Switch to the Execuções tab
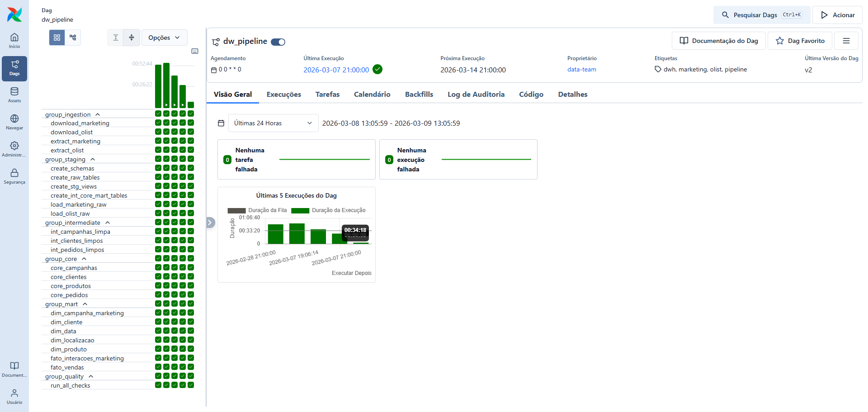The image size is (868, 412). click(x=283, y=95)
